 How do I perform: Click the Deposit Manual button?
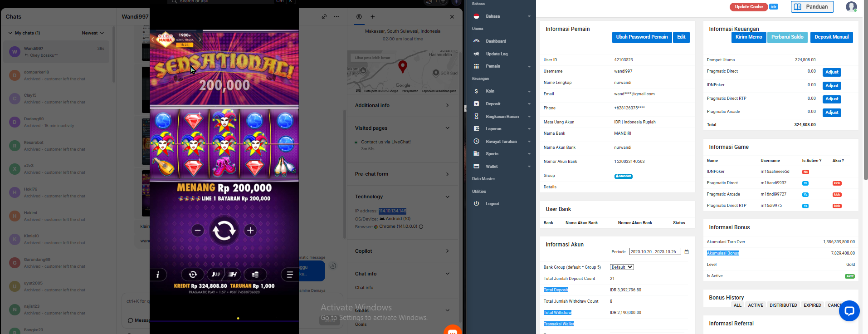click(x=831, y=37)
